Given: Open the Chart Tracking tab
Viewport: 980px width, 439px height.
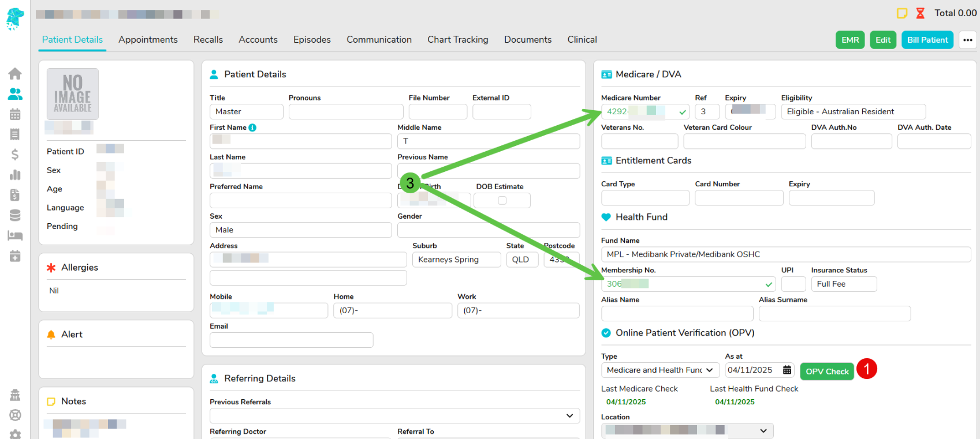Looking at the screenshot, I should point(457,40).
